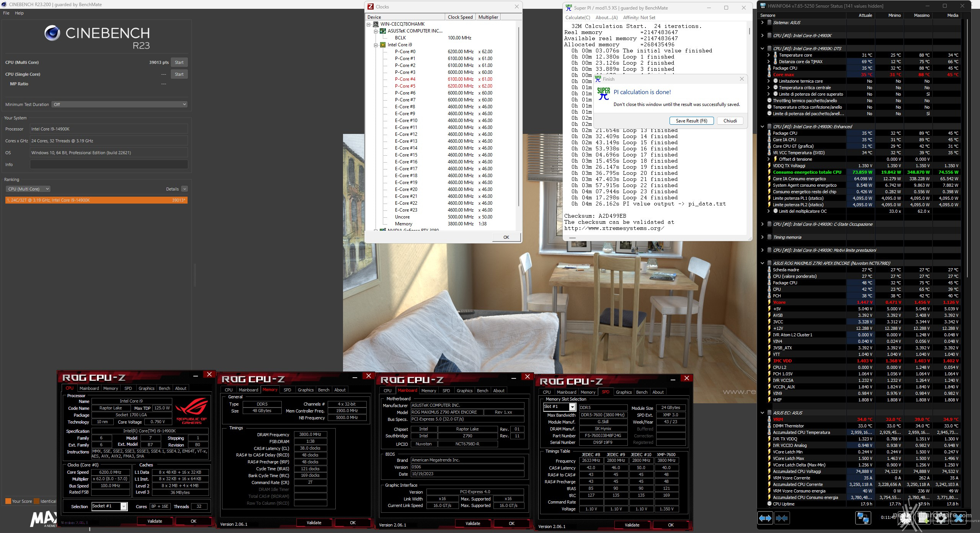Select the orange i9-14900K ranking entry

tap(96, 200)
